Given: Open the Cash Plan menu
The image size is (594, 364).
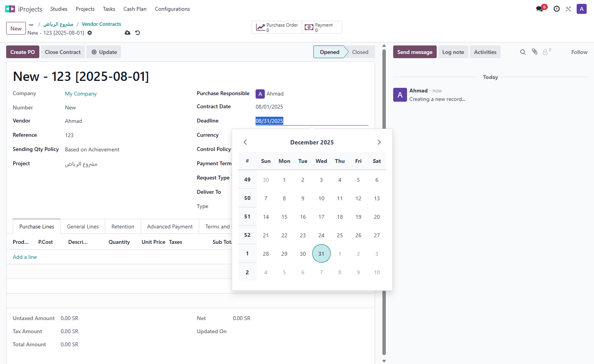Looking at the screenshot, I should click(135, 9).
